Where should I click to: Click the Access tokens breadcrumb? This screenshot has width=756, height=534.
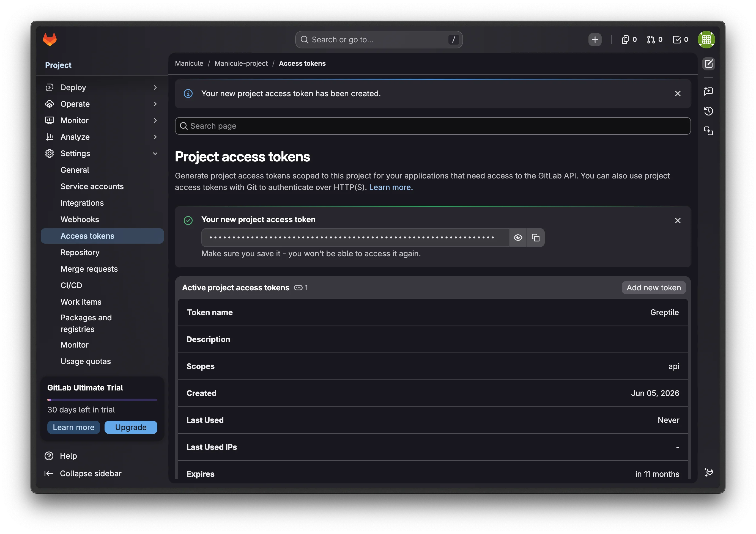pos(302,64)
